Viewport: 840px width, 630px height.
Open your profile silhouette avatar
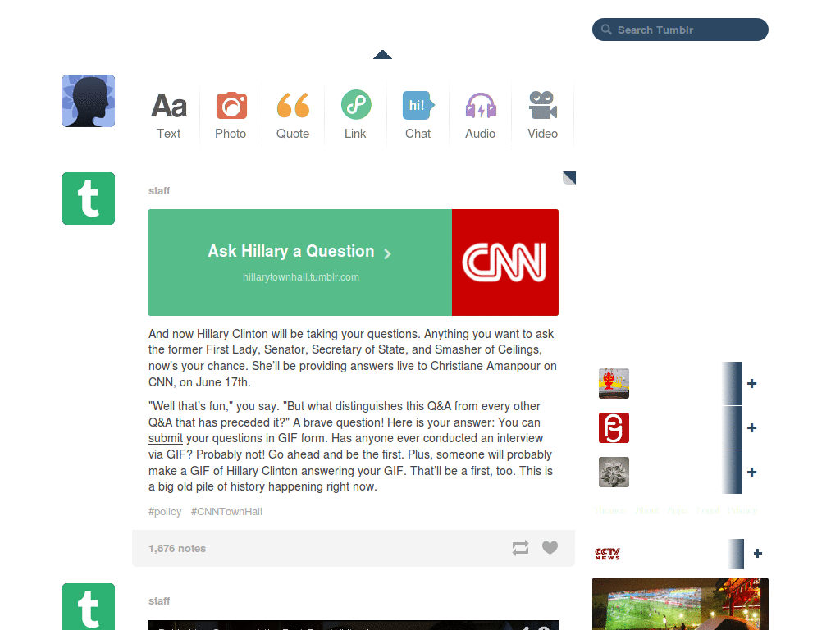(89, 101)
